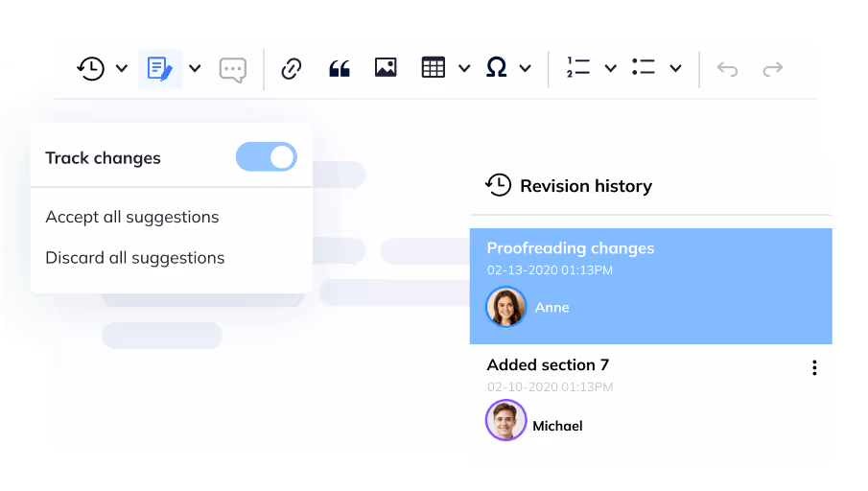Open the three-dot menu for Added section 7
This screenshot has height=491, width=868.
click(814, 367)
